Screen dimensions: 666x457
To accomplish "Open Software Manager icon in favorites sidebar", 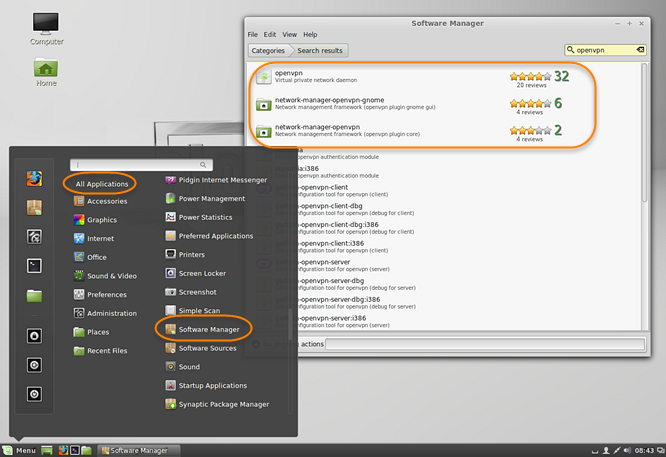I will click(x=34, y=208).
